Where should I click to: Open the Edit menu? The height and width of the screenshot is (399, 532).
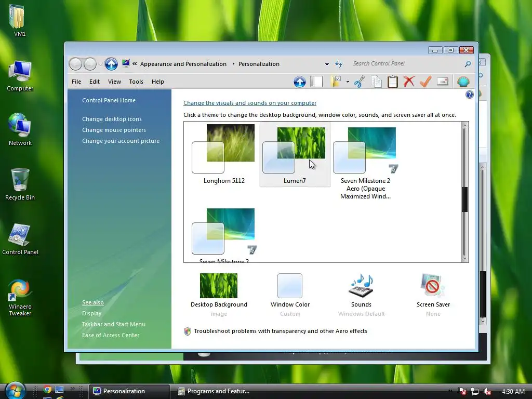(x=95, y=82)
